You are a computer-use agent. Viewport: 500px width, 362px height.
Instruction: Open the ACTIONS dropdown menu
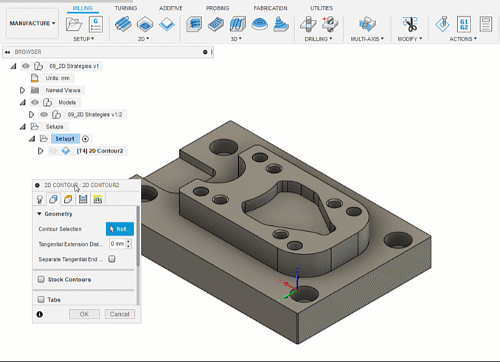463,39
